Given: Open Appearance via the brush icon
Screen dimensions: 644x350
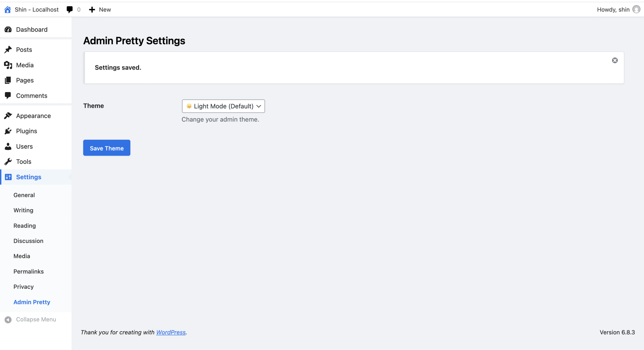Looking at the screenshot, I should pyautogui.click(x=8, y=116).
